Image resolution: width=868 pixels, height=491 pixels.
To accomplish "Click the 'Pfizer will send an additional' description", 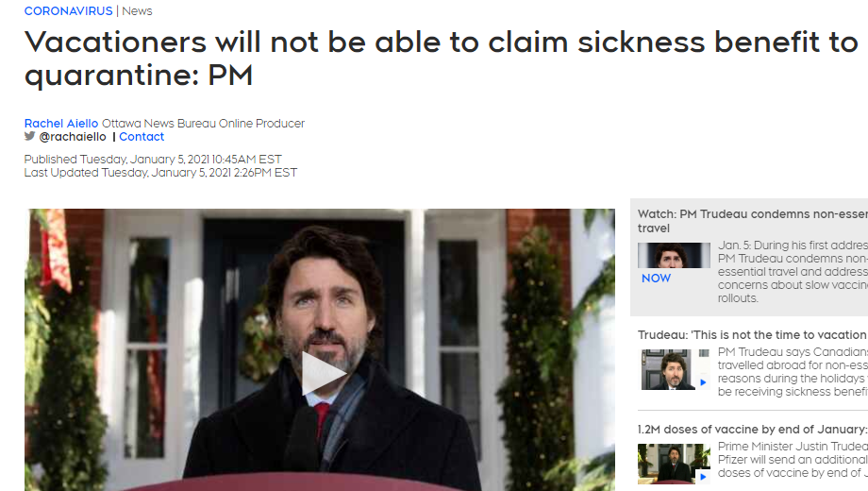I will (793, 460).
